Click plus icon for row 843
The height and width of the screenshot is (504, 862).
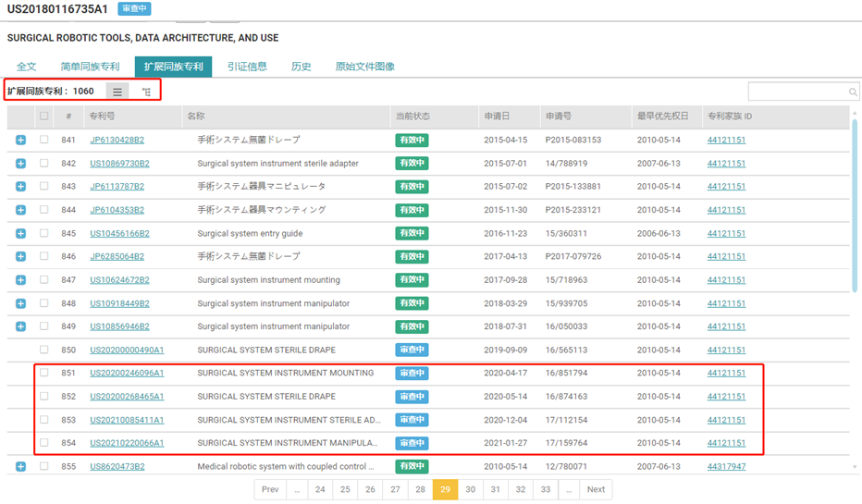coord(20,187)
